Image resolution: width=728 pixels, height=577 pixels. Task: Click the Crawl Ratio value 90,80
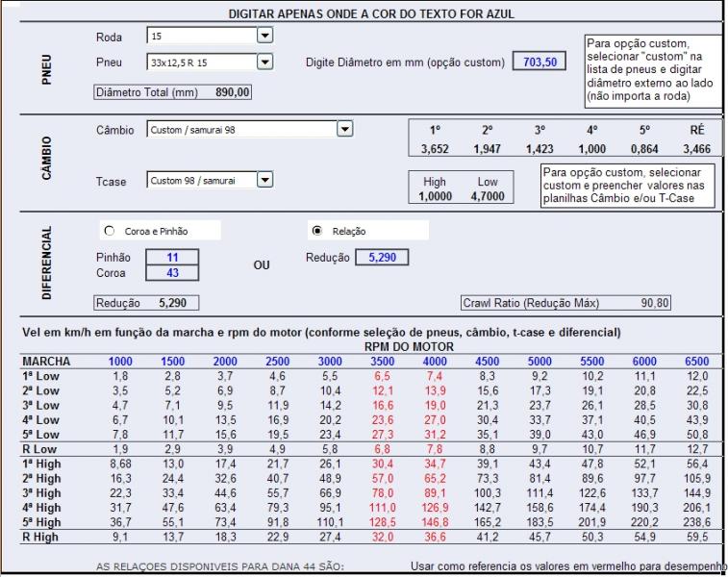click(x=655, y=303)
